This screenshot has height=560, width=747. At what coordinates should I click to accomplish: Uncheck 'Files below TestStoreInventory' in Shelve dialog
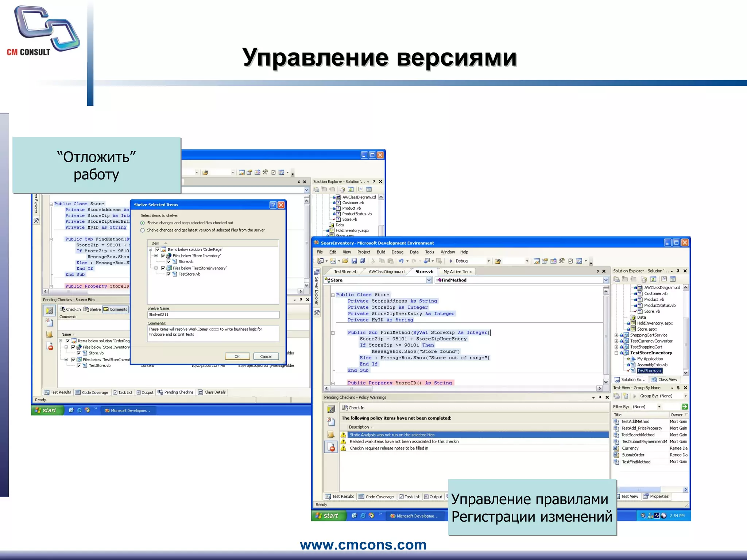pyautogui.click(x=163, y=268)
